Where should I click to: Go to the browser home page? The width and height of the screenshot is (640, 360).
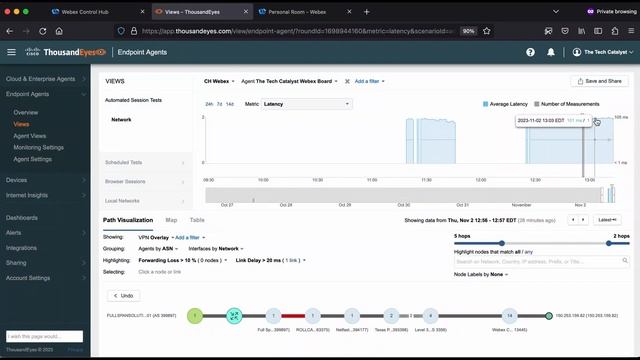(x=59, y=31)
